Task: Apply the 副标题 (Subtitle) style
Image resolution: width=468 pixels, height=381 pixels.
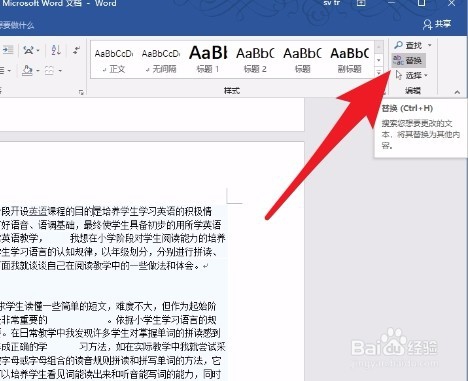Action: pos(349,60)
